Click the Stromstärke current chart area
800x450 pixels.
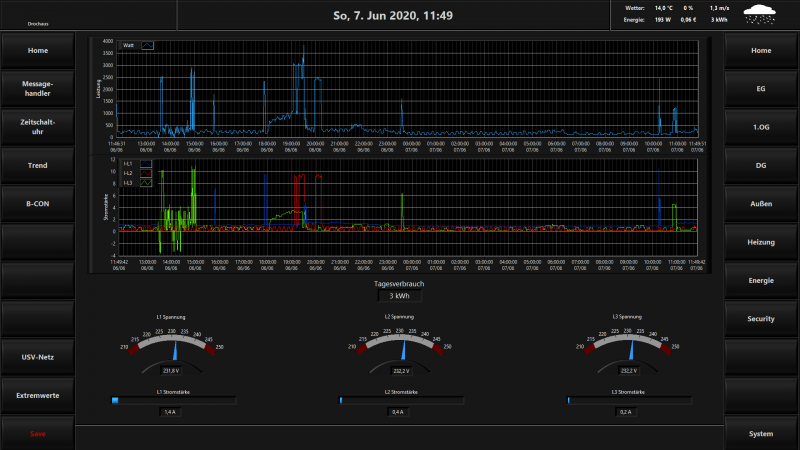[408, 207]
